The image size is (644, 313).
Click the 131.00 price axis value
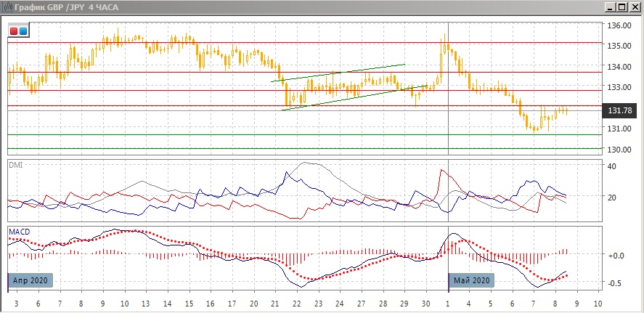click(x=619, y=129)
